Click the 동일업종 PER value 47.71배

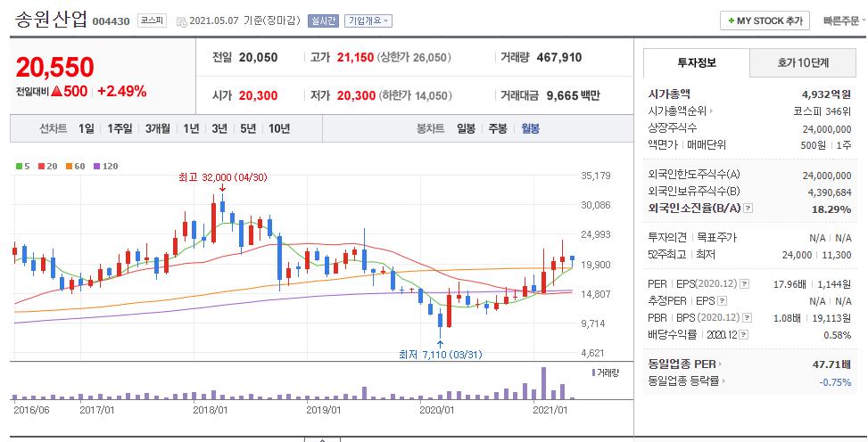click(x=831, y=364)
